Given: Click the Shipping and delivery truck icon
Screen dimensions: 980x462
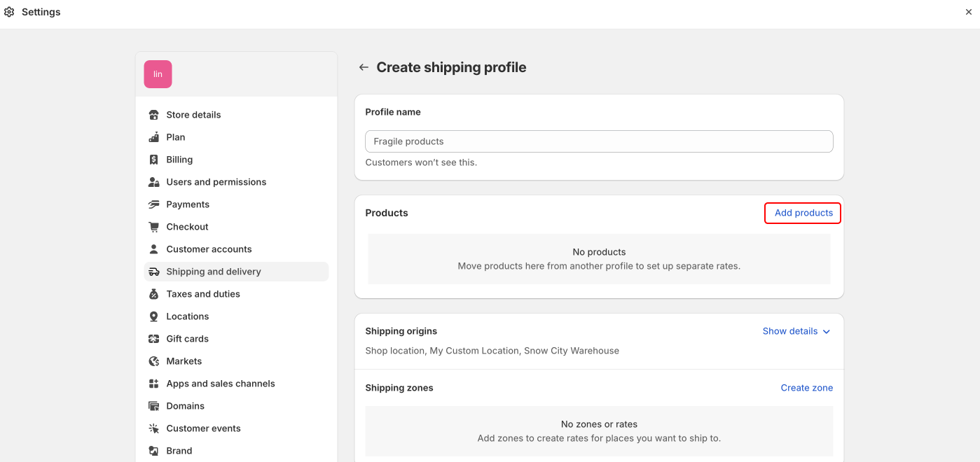Looking at the screenshot, I should click(x=154, y=272).
